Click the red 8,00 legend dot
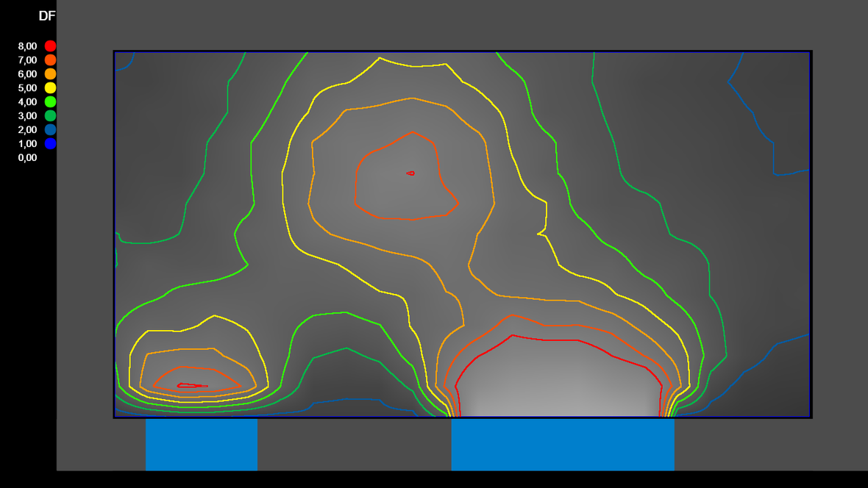Image resolution: width=868 pixels, height=488 pixels. pos(50,46)
